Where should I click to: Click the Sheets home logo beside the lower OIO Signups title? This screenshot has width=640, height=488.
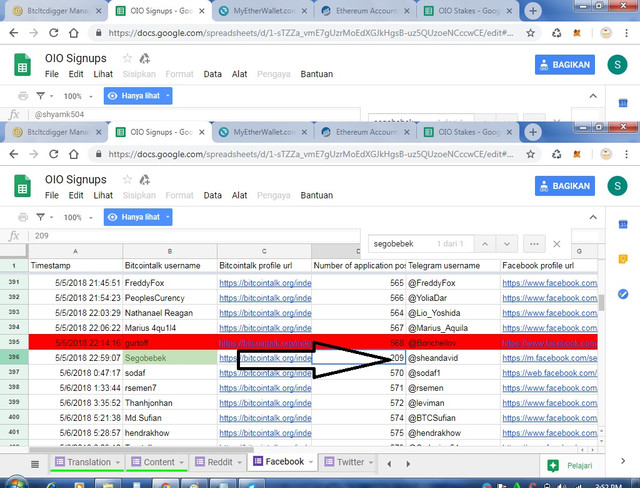[22, 186]
